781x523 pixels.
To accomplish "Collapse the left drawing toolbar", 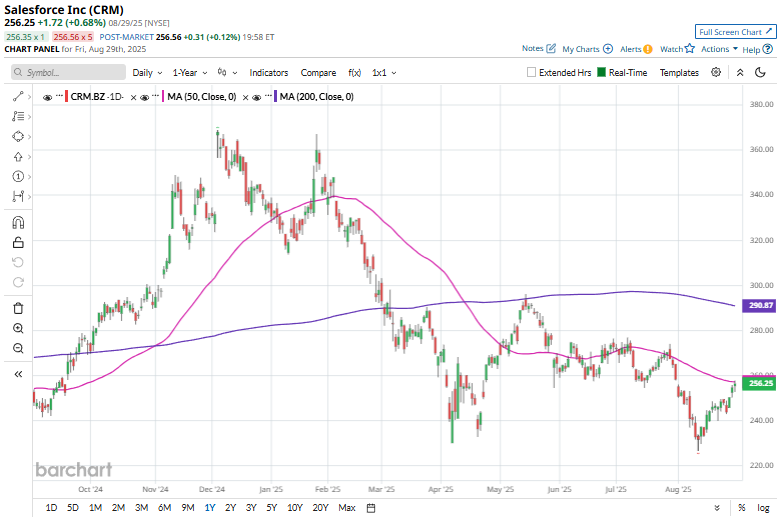I will (x=18, y=374).
